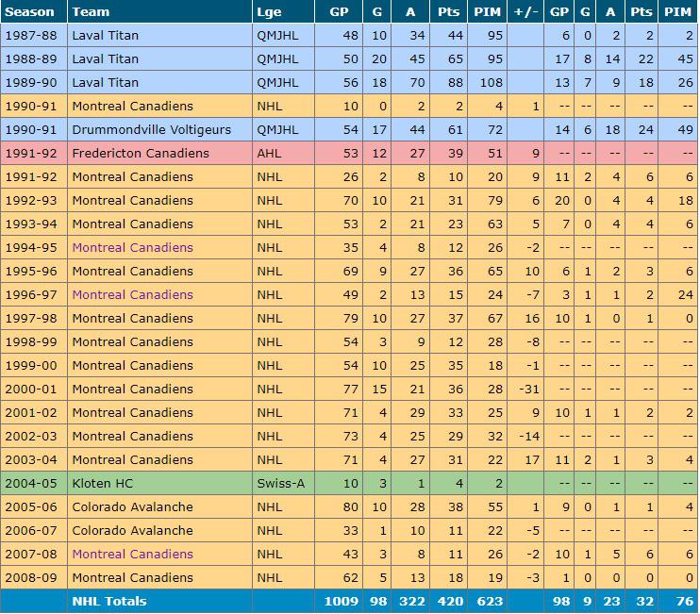Click the NHL Totals row label

click(x=109, y=601)
